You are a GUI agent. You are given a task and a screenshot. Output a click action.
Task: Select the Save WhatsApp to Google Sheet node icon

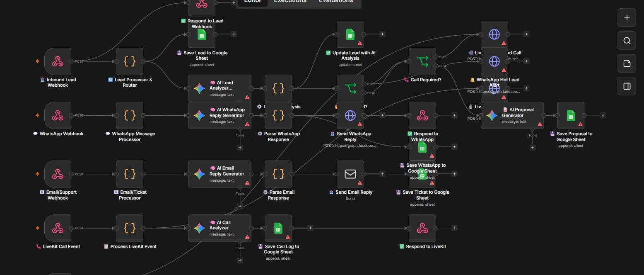coord(422,148)
